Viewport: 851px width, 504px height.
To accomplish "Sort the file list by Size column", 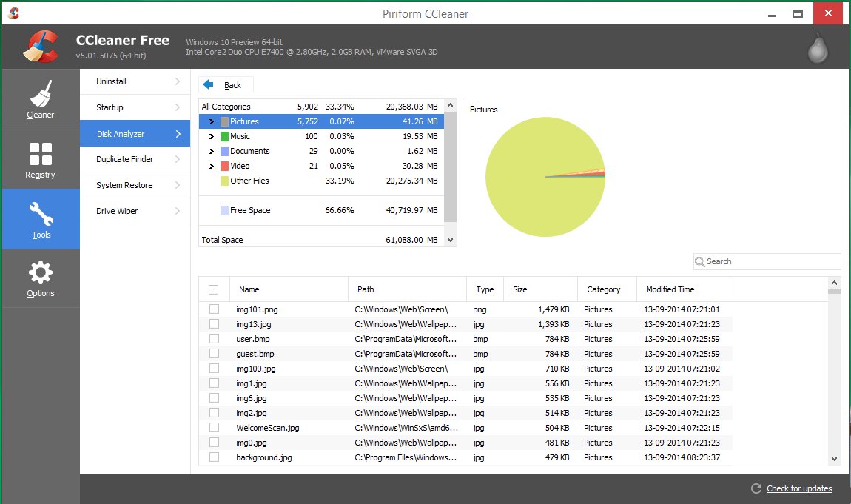I will [x=540, y=289].
